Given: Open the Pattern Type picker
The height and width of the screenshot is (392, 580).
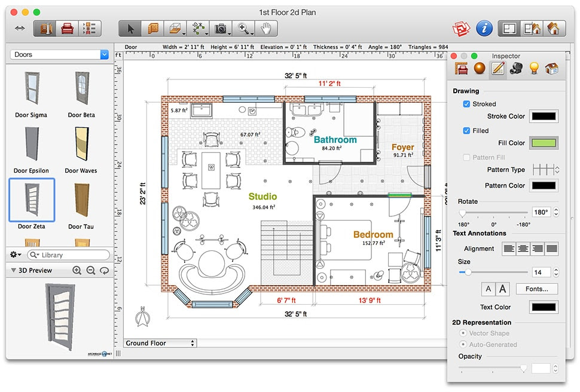Looking at the screenshot, I should [545, 170].
